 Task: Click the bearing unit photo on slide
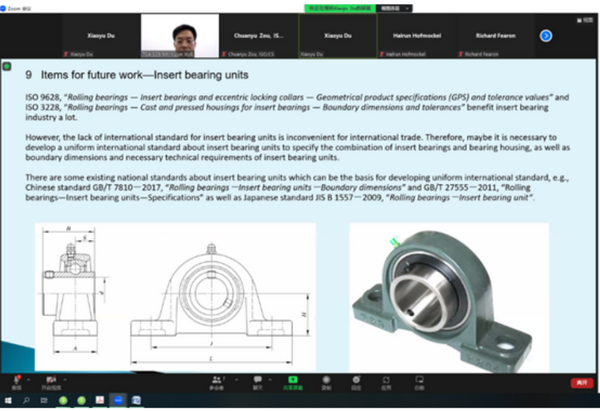[x=449, y=297]
